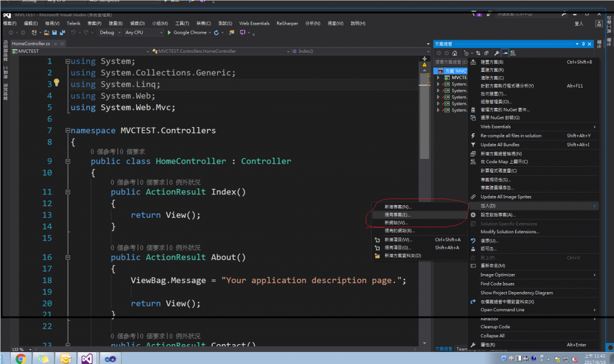This screenshot has width=614, height=364.
Task: Click Collapse All in context menu
Action: pos(533,336)
